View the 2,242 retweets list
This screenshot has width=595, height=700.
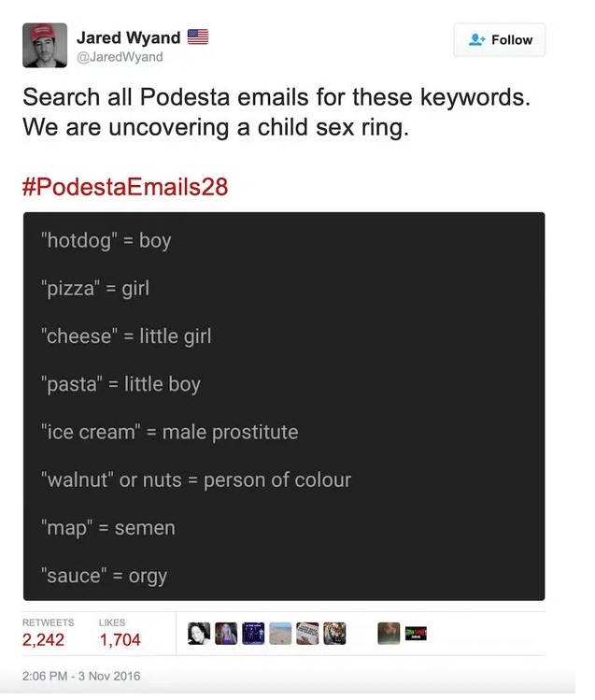[x=44, y=639]
